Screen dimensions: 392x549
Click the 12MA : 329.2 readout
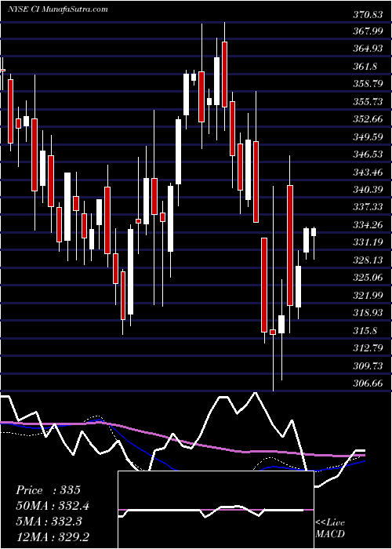53,536
